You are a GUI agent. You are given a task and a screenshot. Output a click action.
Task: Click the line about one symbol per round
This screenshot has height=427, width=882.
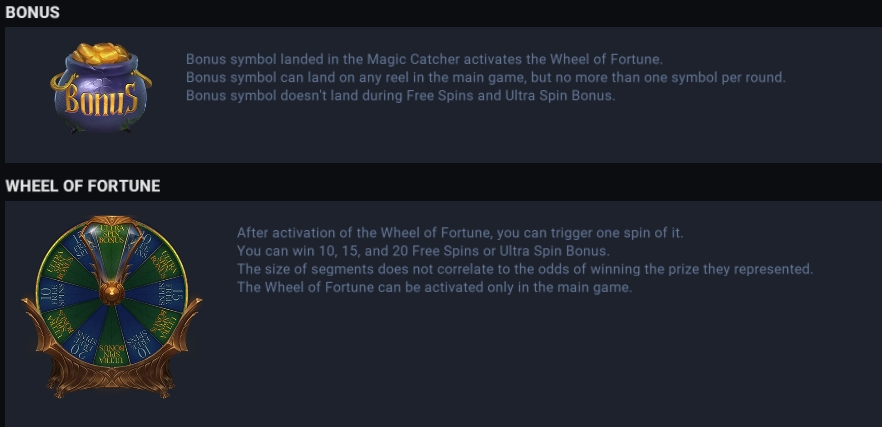click(486, 77)
